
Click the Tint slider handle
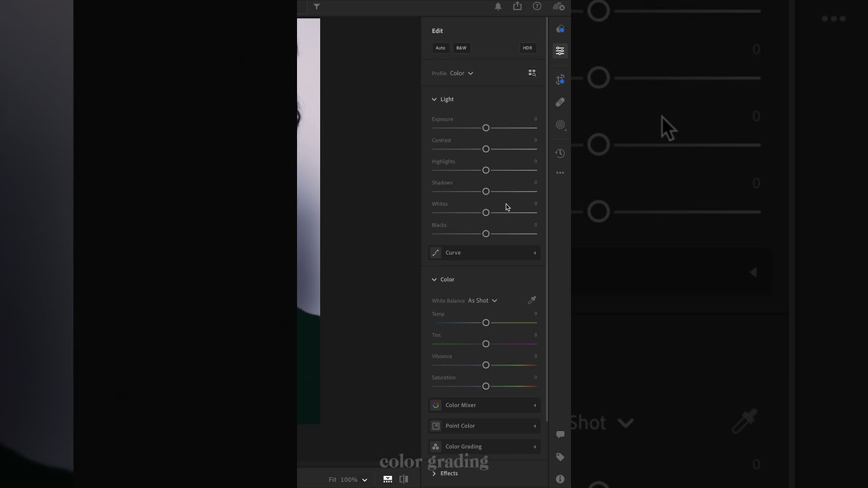pyautogui.click(x=486, y=344)
